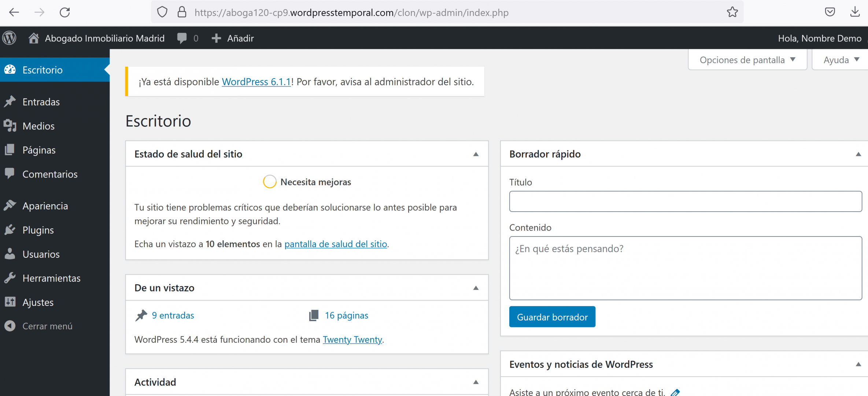Click Hola, Nombre Demo account menu
This screenshot has height=396, width=868.
click(820, 38)
